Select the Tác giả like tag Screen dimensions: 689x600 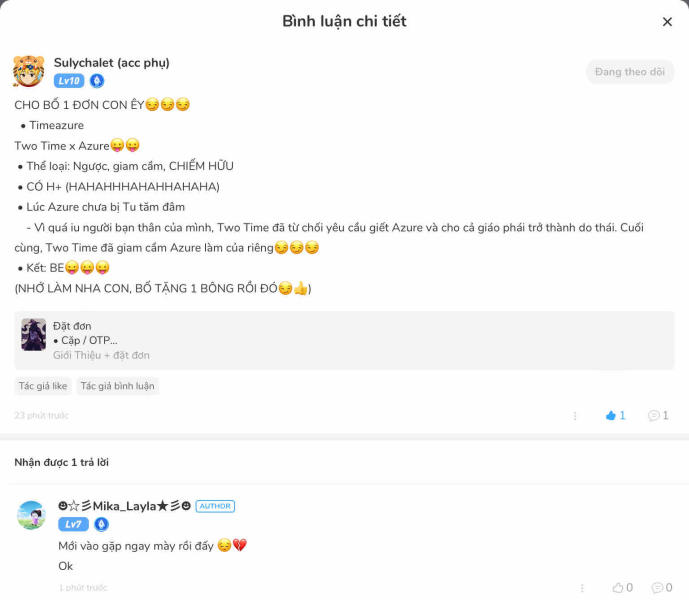tap(42, 386)
